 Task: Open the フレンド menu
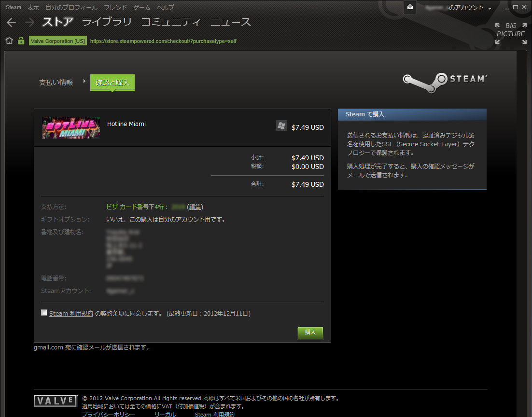115,7
